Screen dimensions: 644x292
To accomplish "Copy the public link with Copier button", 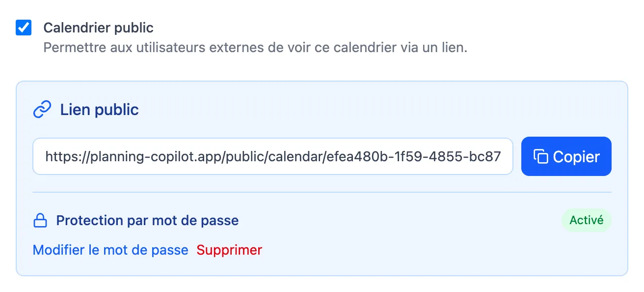I will (566, 156).
